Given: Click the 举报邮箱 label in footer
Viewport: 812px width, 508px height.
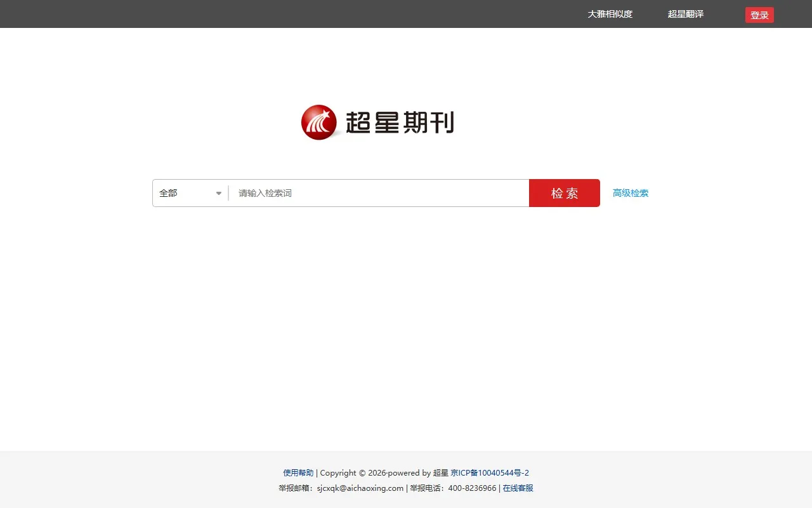Looking at the screenshot, I should (x=294, y=488).
